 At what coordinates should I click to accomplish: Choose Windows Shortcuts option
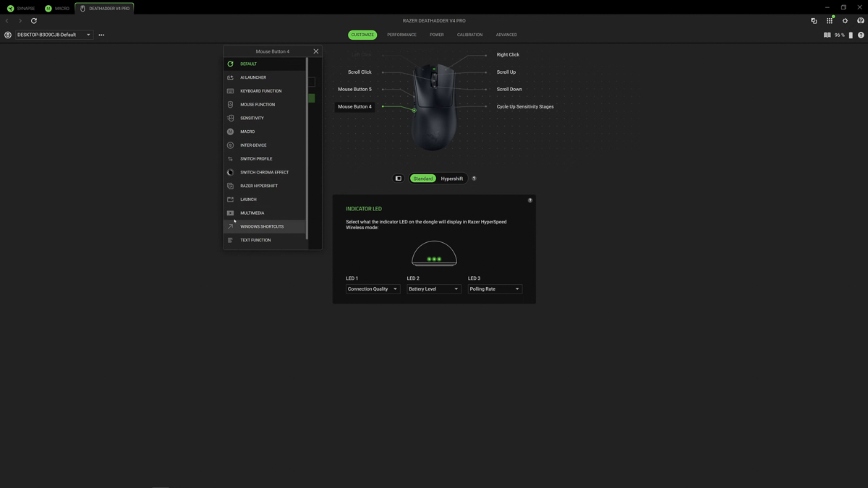pyautogui.click(x=265, y=226)
